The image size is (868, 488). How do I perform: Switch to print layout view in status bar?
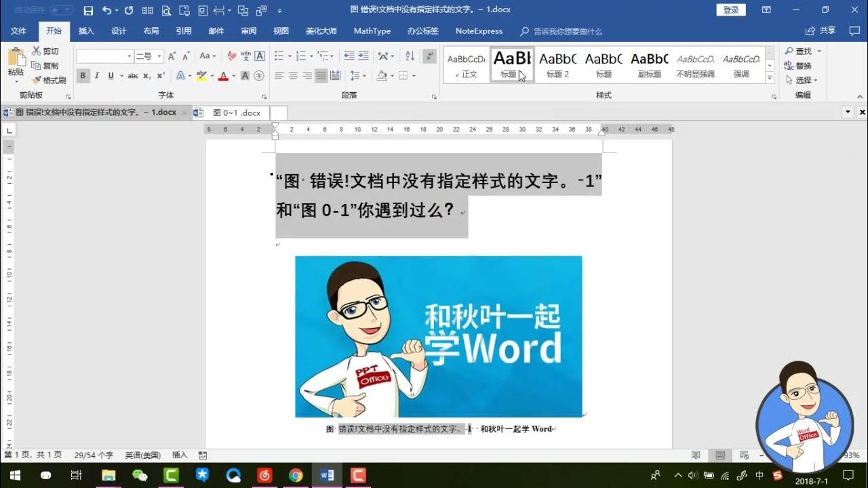click(x=720, y=455)
